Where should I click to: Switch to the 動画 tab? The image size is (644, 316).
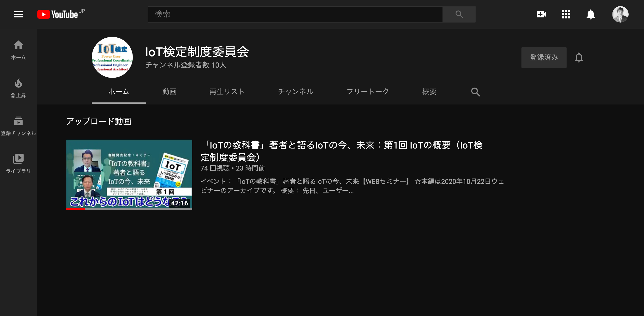[x=169, y=92]
